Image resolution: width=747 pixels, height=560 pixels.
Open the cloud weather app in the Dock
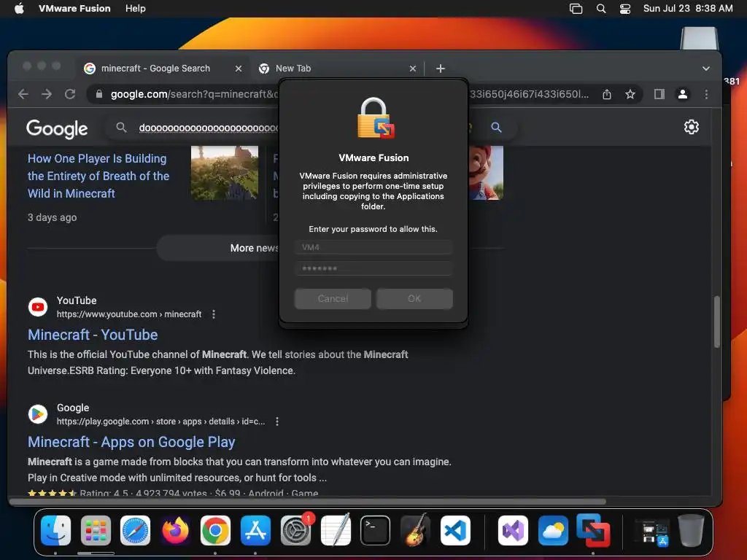tap(553, 530)
